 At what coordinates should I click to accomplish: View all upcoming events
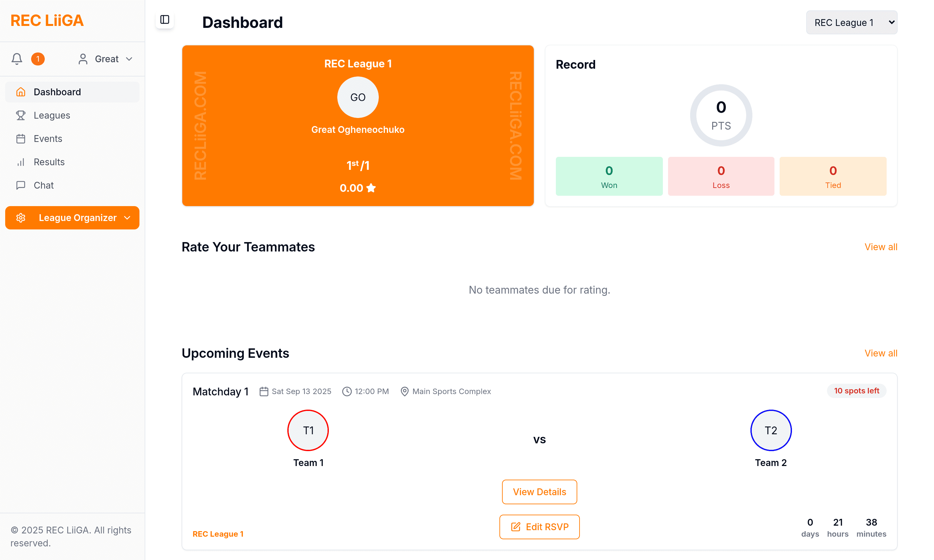880,353
